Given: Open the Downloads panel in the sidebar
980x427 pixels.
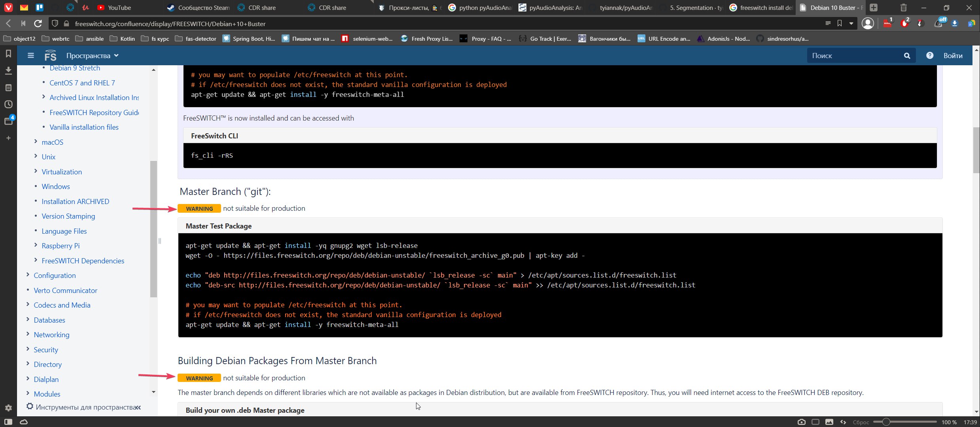Looking at the screenshot, I should coord(8,71).
